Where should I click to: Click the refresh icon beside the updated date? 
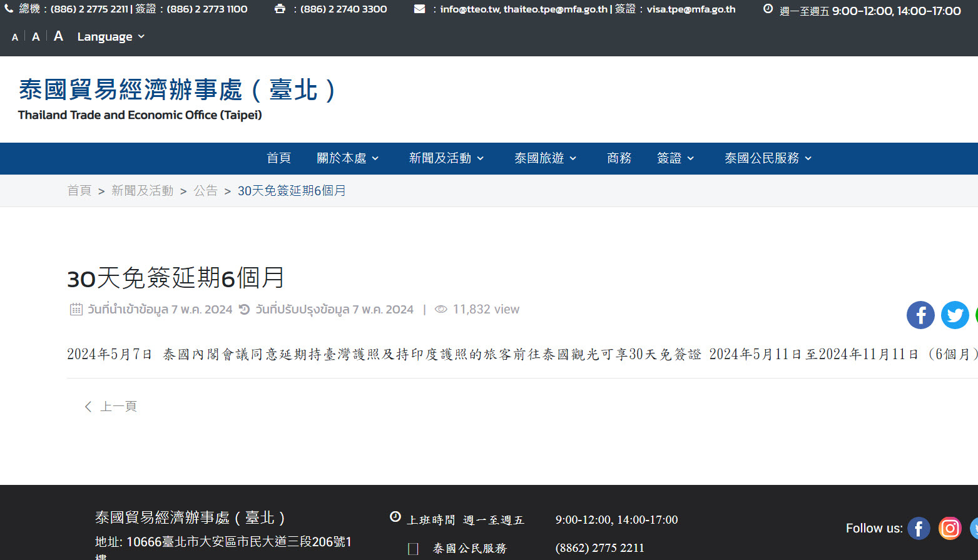tap(243, 308)
